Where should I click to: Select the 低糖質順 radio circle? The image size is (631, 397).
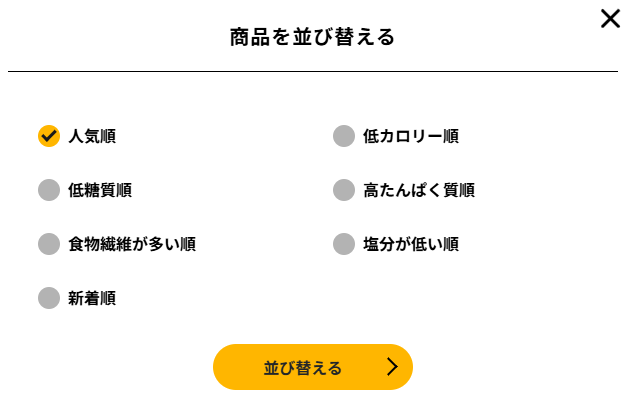[x=49, y=190]
